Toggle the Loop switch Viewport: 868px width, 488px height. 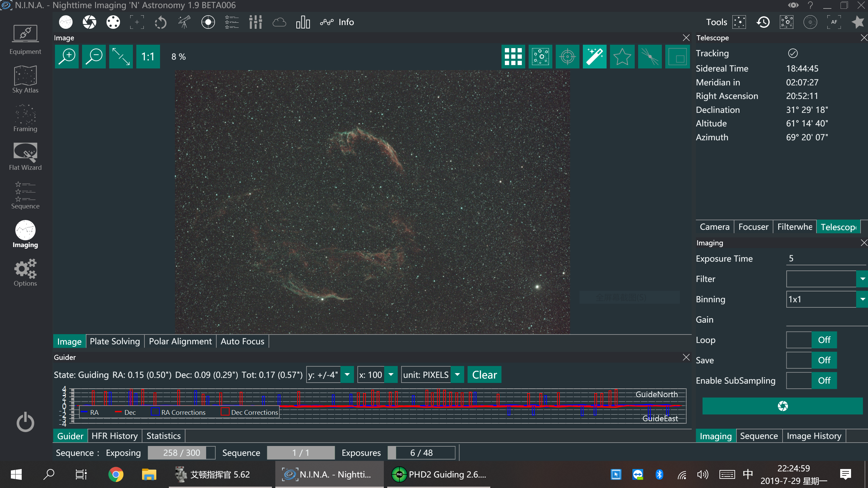click(811, 340)
